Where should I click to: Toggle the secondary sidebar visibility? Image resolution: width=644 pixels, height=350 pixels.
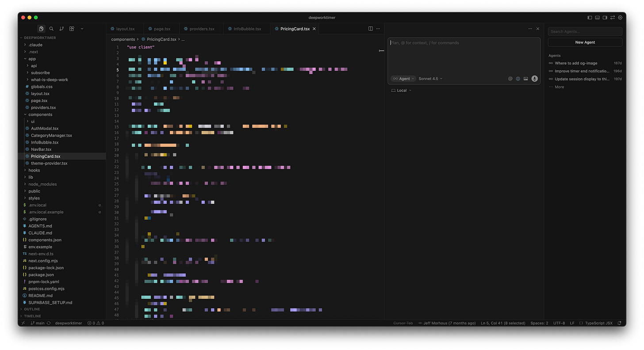(x=605, y=17)
